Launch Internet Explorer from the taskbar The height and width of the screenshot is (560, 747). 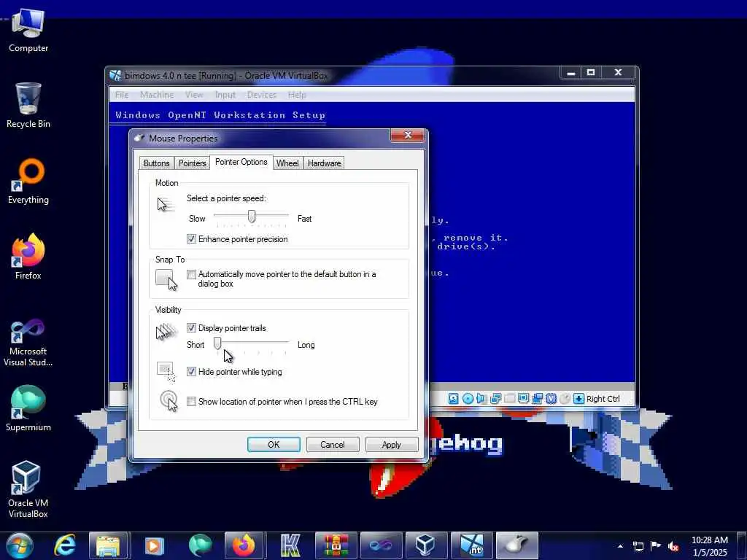[x=65, y=545]
